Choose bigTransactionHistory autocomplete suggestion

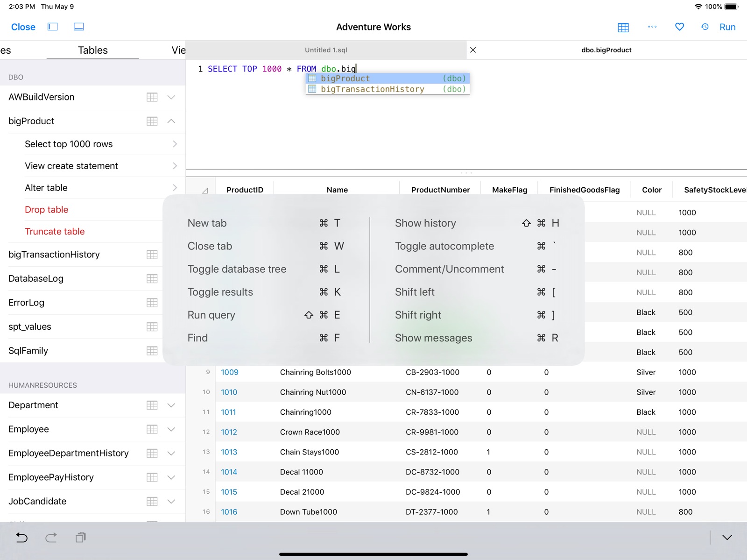click(388, 89)
